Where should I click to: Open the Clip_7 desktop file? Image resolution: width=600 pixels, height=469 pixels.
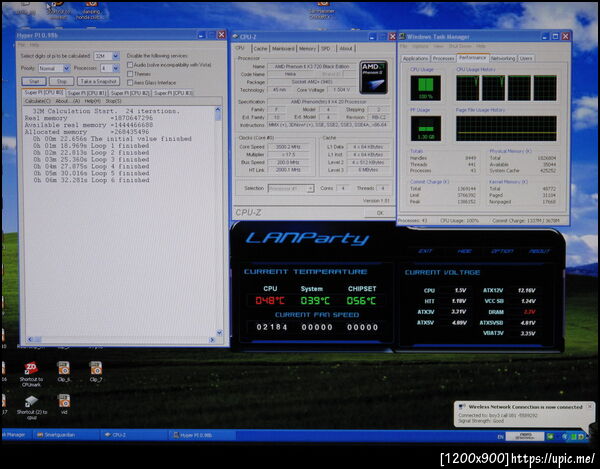click(96, 369)
